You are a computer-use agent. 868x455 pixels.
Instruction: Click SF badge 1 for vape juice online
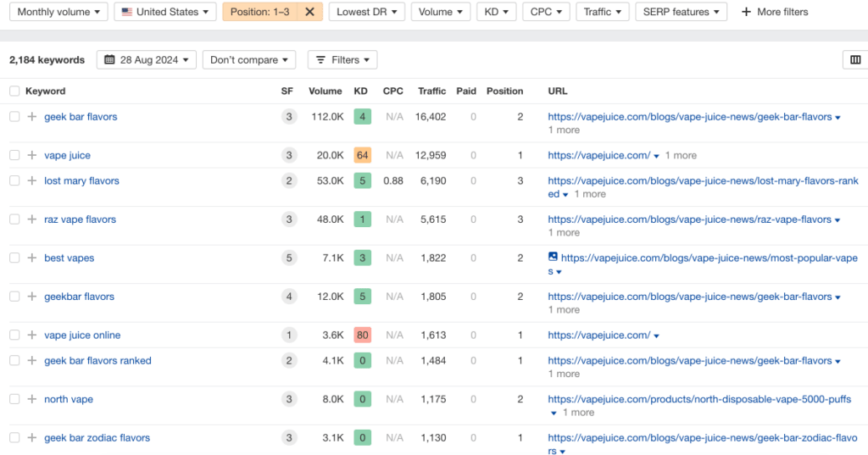point(289,336)
